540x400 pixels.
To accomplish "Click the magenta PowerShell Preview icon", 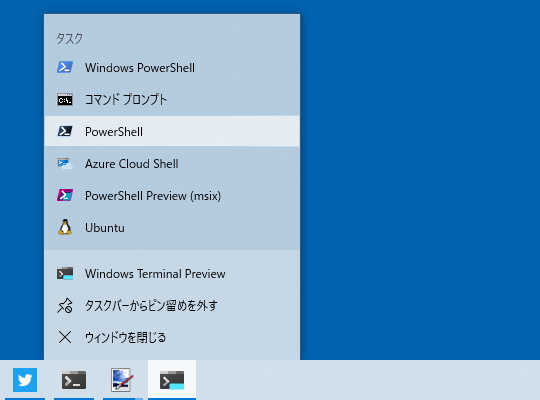I will [x=65, y=195].
